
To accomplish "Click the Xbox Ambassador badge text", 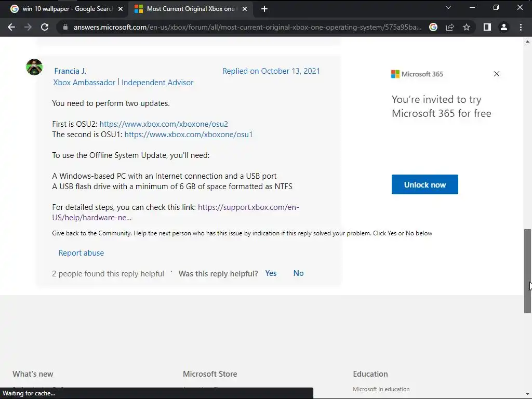I will 84,83.
